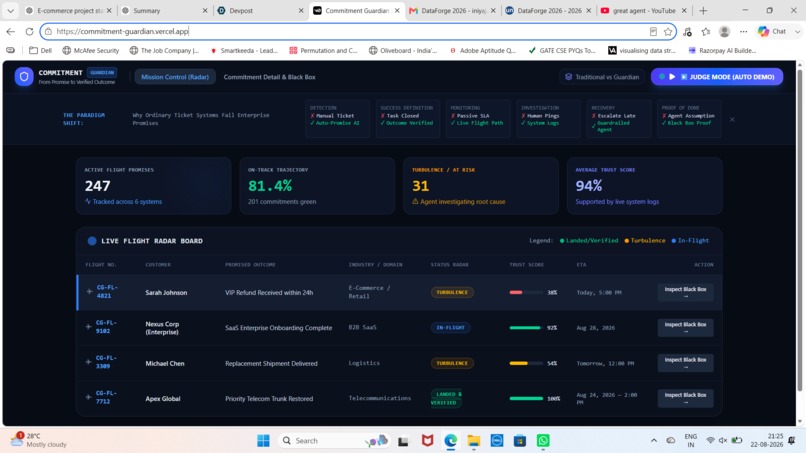
Task: Open Traditional vs Guardian comparison
Action: [601, 77]
